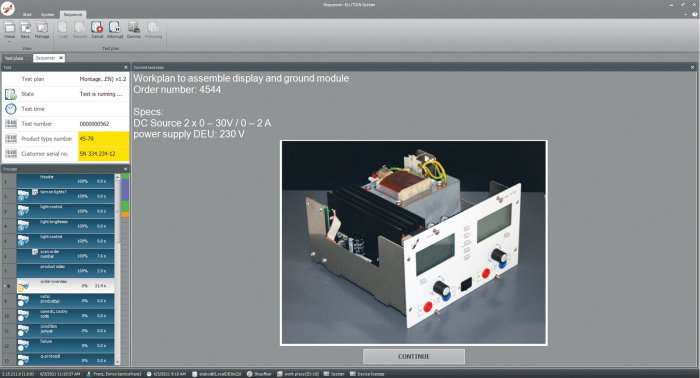Switch to the System ribbon tab
The image size is (700, 378).
(x=47, y=14)
